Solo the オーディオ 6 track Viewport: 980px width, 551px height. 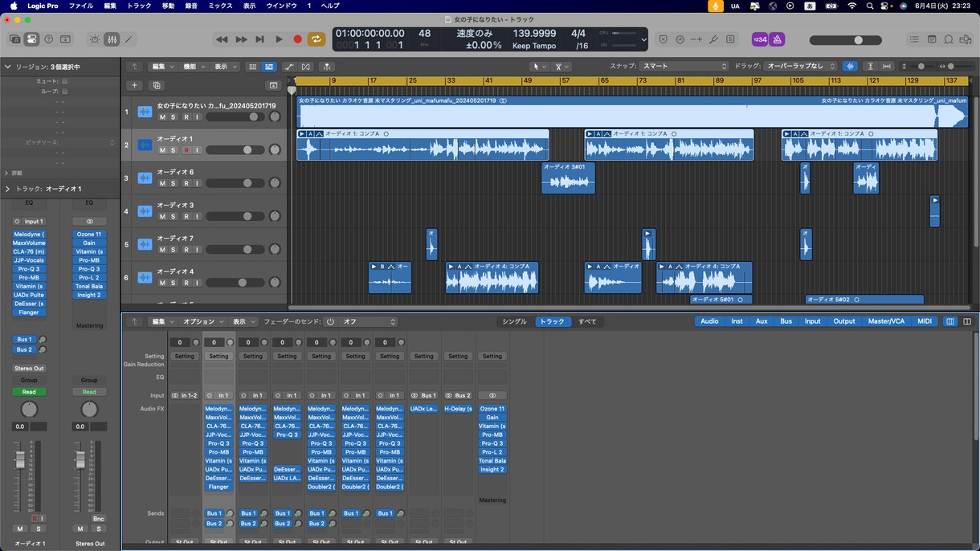coord(174,183)
